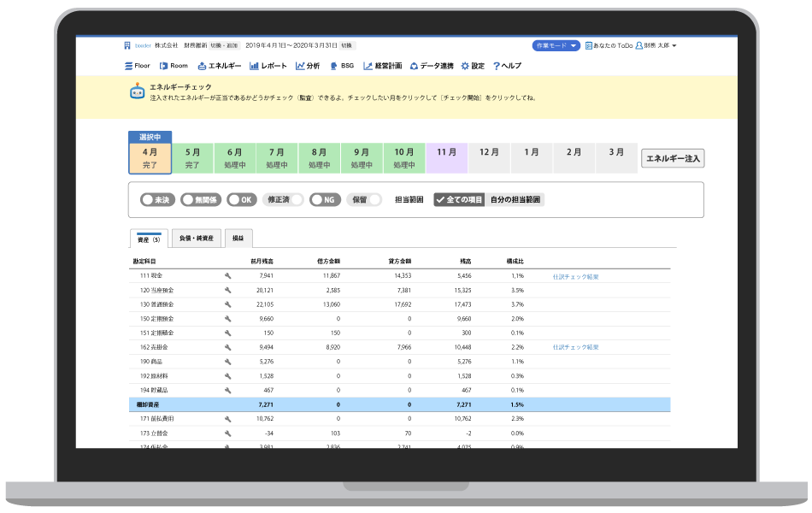Click wrench icon for 151 定期積金

(228, 333)
